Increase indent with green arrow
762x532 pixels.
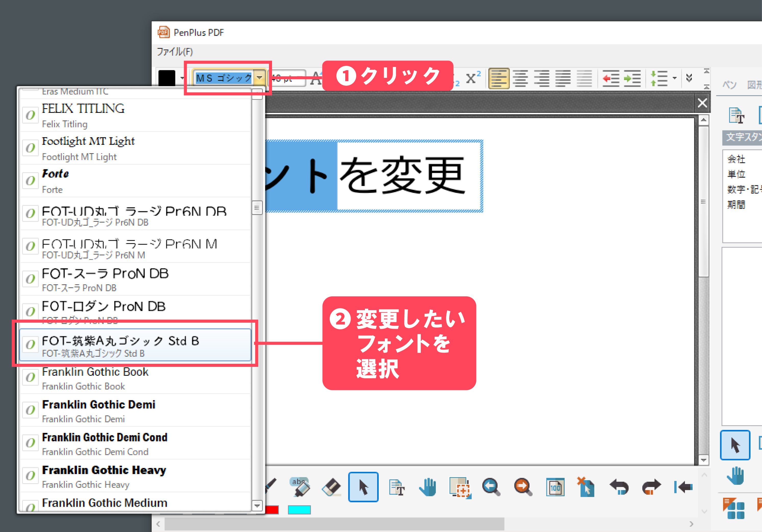pos(632,79)
